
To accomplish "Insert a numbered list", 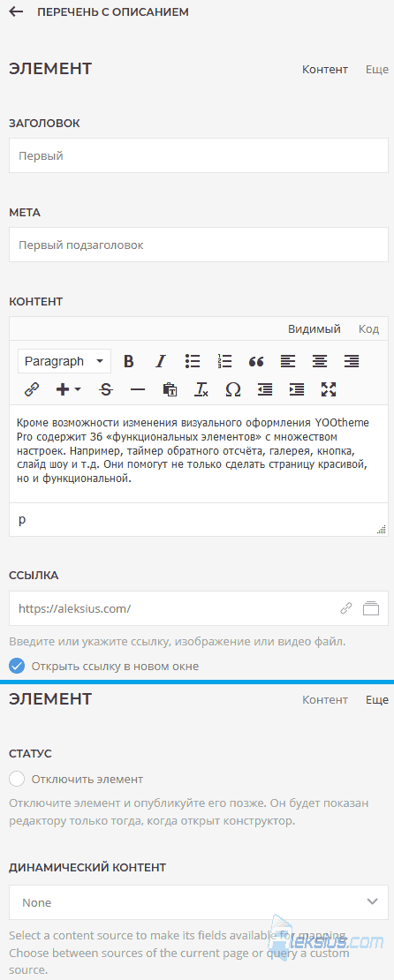I will point(224,361).
